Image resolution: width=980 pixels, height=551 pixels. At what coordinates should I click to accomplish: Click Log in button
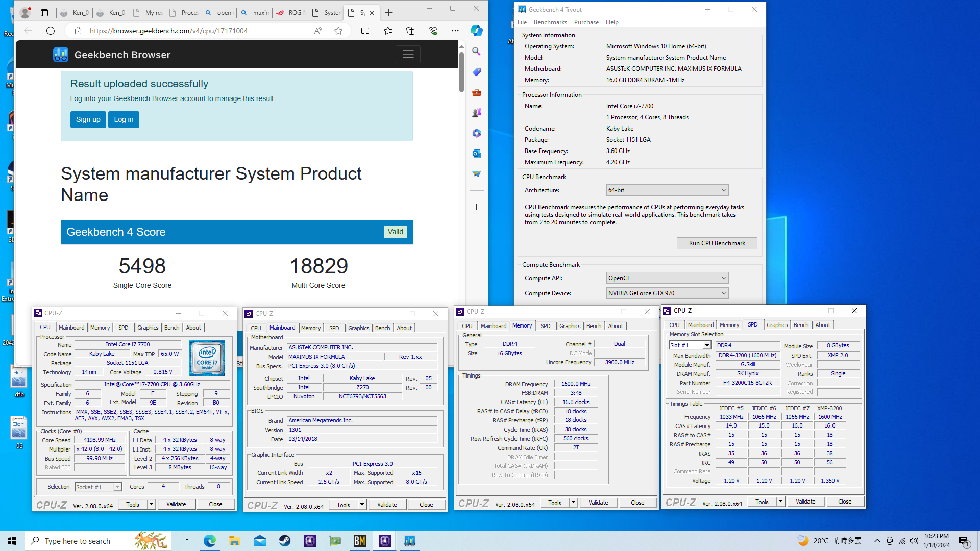pos(124,119)
